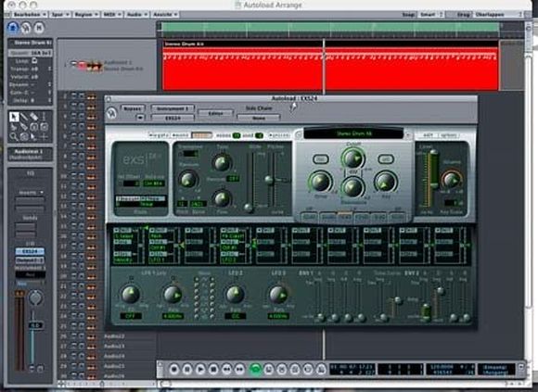
Task: Toggle the Loop checkbox in region parameters
Action: point(34,60)
